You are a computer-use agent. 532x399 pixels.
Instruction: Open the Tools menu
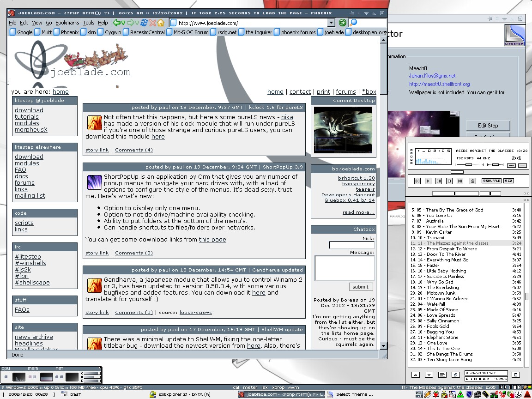[x=89, y=23]
